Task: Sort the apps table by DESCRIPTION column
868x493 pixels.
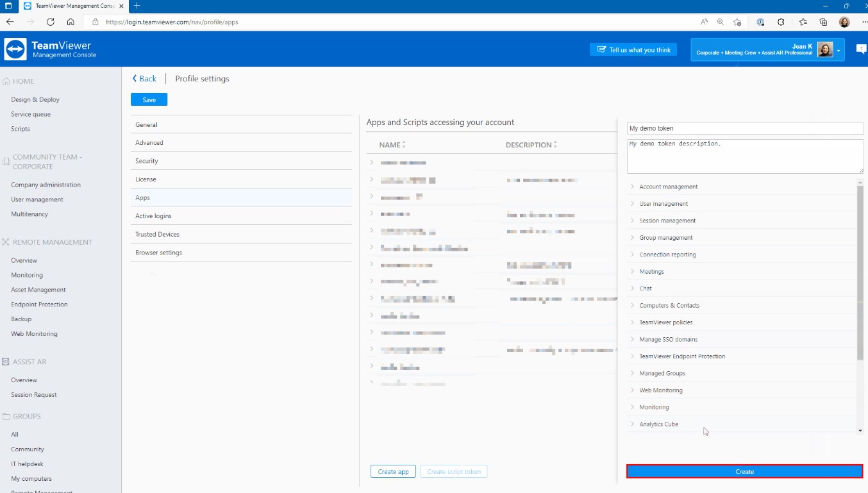Action: (531, 145)
